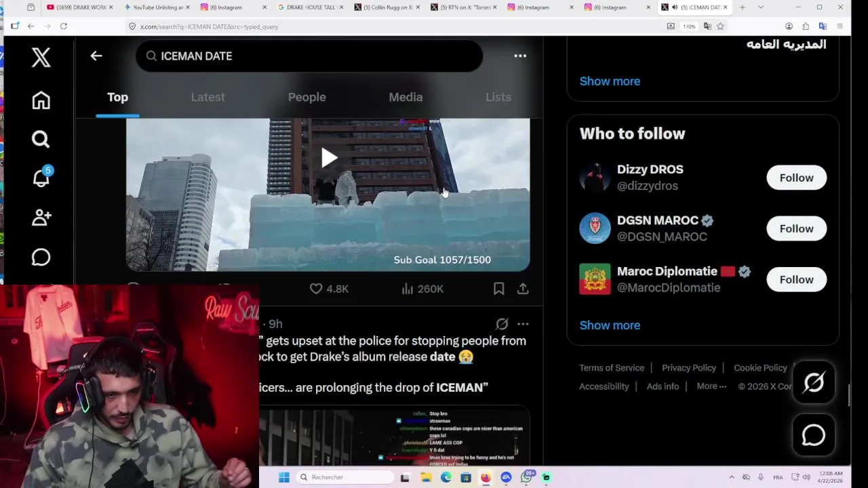
Task: Switch to the Lists tab
Action: pyautogui.click(x=498, y=97)
